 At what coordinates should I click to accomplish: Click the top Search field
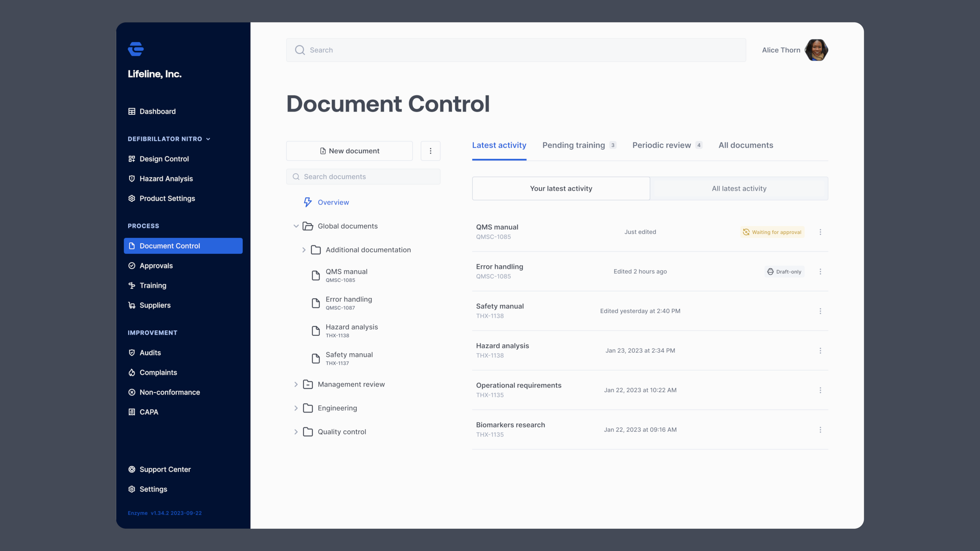(x=516, y=50)
